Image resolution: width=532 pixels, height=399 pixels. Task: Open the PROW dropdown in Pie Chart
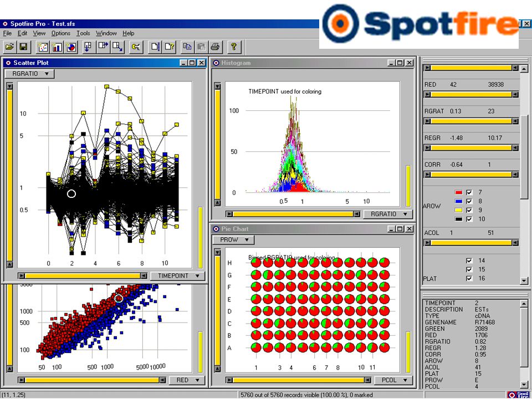point(233,239)
